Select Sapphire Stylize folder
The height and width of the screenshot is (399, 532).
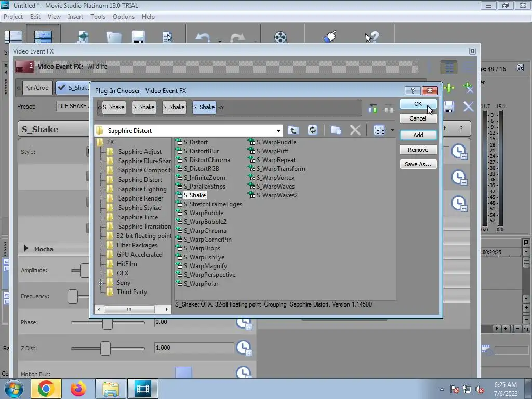[139, 208]
